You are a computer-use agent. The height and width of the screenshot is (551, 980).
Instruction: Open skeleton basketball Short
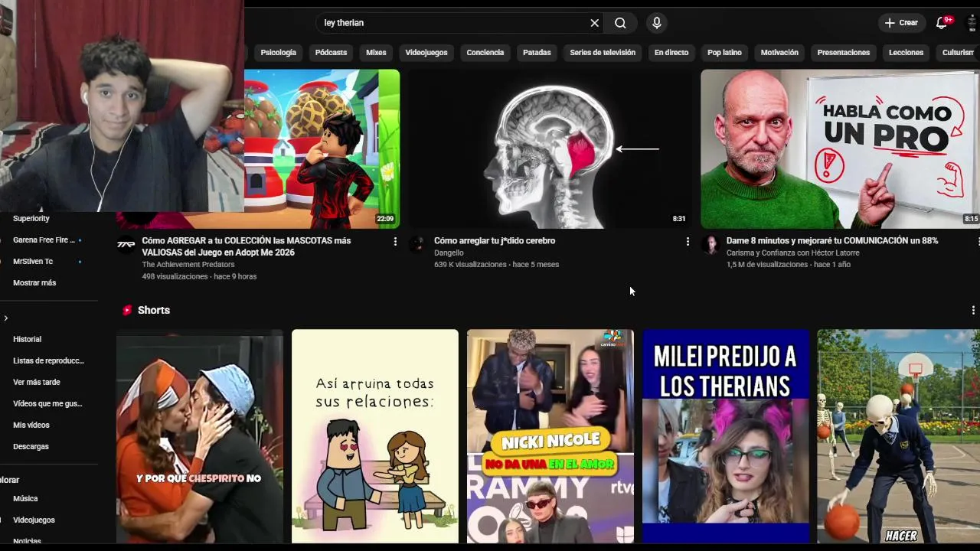[x=898, y=436]
